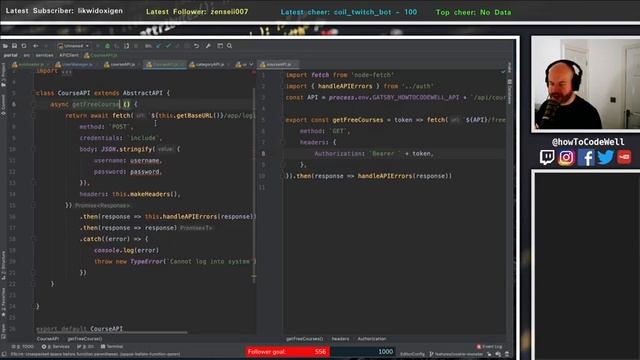
Task: Open the Favorites tool window sidebar button
Action: [x=3, y=303]
